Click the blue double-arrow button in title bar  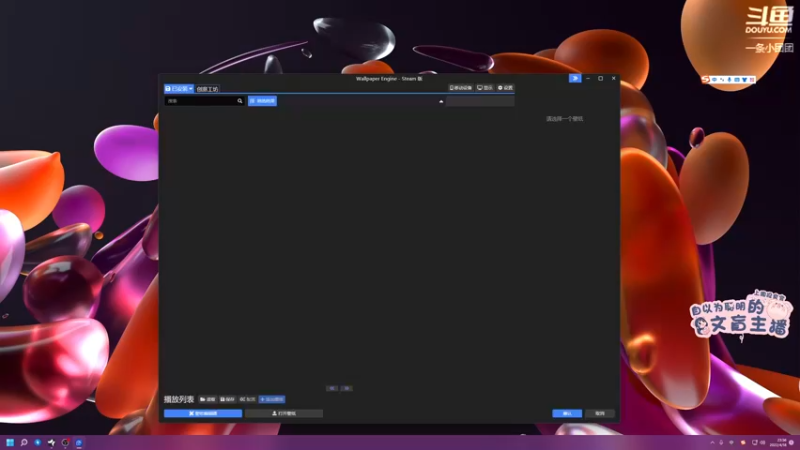(575, 78)
